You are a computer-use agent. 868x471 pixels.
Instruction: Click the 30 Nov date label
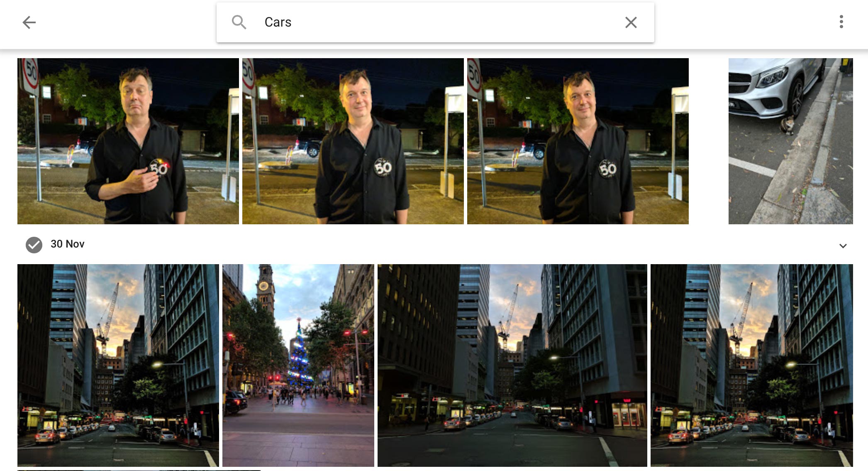pos(68,244)
